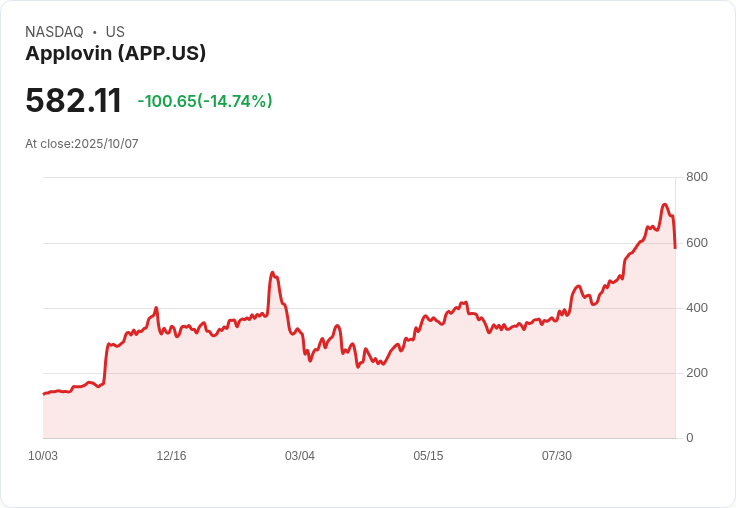Click the 400 value on the y-axis

click(x=697, y=308)
